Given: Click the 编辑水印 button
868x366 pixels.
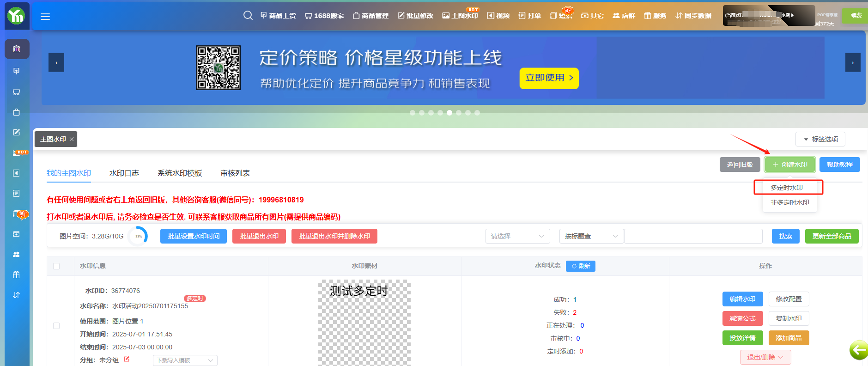Looking at the screenshot, I should 742,299.
